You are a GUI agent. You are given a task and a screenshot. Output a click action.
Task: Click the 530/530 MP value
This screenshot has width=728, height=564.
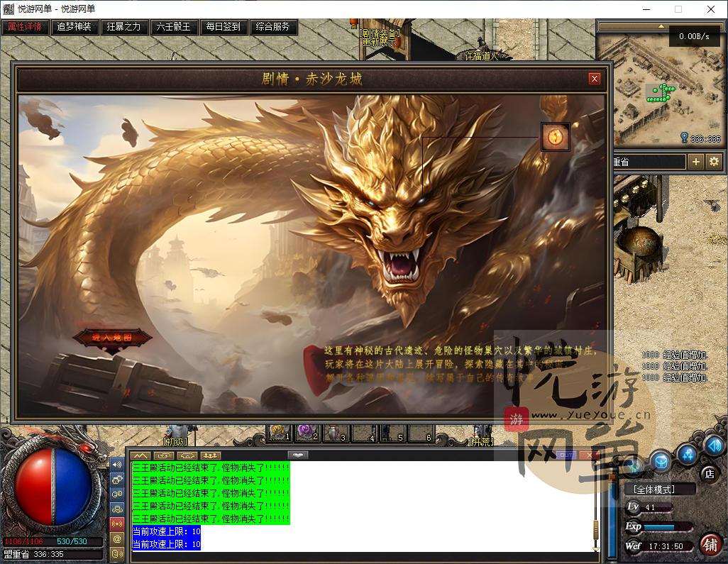click(72, 541)
